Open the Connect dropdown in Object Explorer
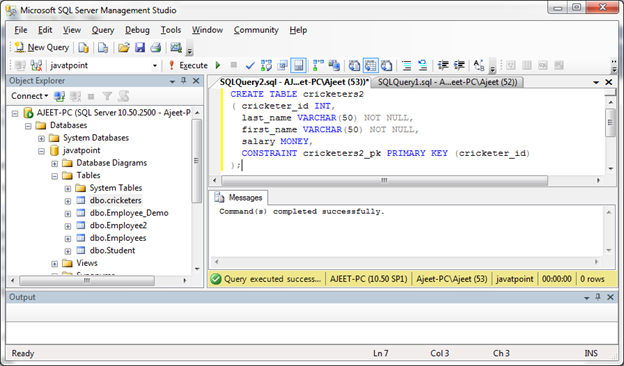 (x=29, y=96)
